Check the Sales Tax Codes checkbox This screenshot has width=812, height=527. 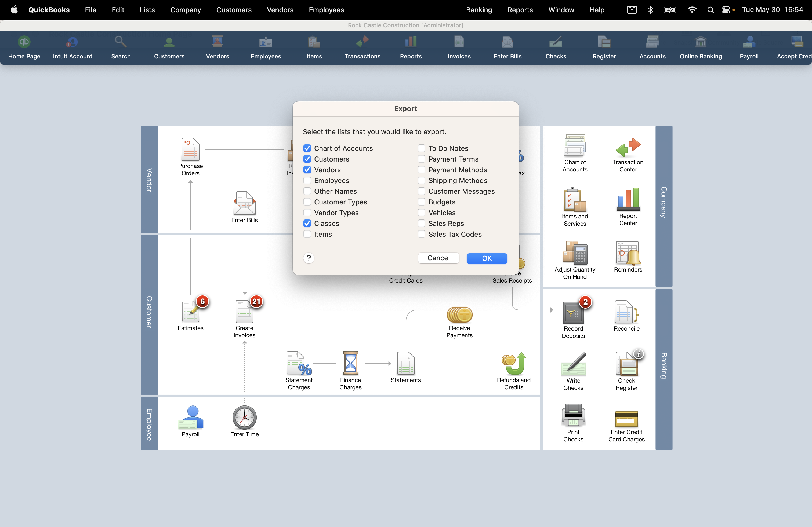pos(421,234)
